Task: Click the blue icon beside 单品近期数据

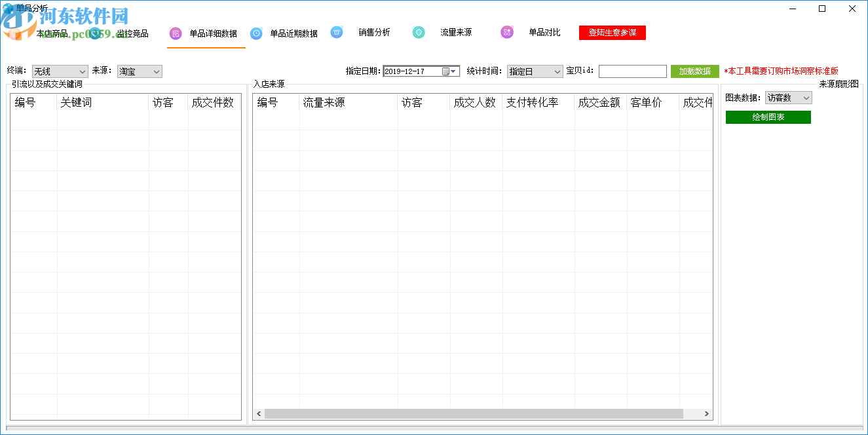Action: pos(256,33)
